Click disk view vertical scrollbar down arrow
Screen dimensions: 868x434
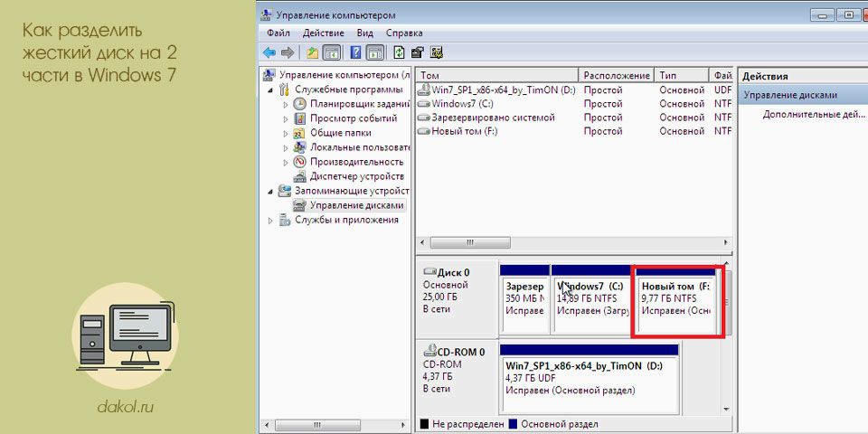(727, 409)
